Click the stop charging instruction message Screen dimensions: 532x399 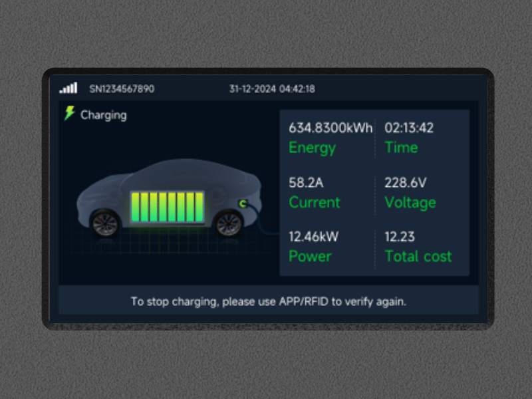pos(269,301)
